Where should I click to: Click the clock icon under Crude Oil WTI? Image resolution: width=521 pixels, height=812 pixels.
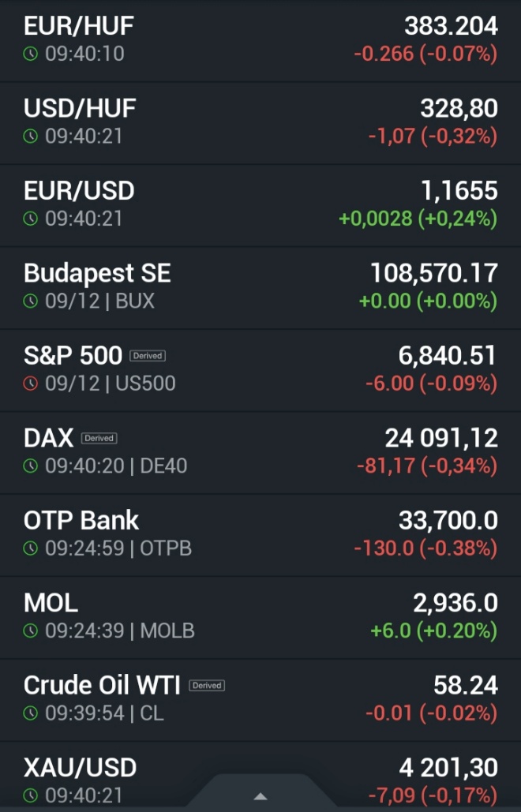click(x=31, y=713)
